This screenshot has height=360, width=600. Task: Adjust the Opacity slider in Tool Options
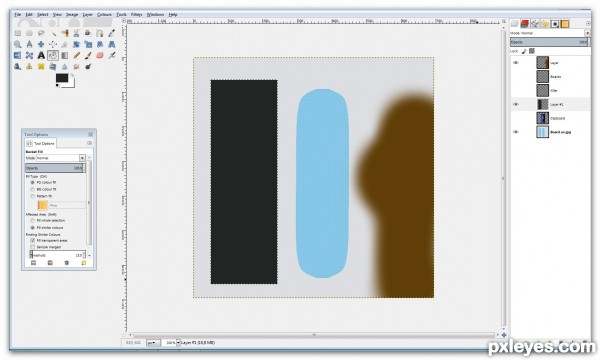pyautogui.click(x=54, y=168)
